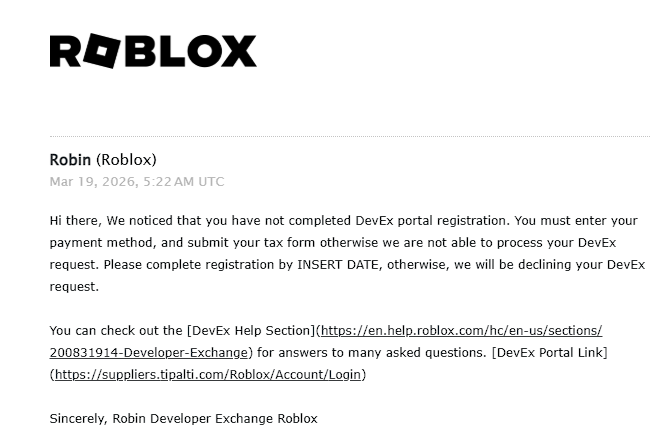The width and height of the screenshot is (657, 447).
Task: Open the en.help.roblox.com DevEx help link
Action: (x=461, y=331)
